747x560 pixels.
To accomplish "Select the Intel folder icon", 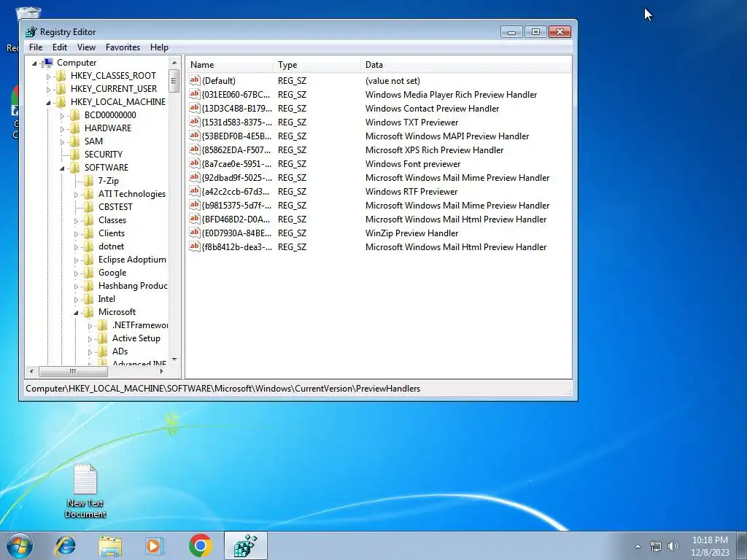I will 88,298.
